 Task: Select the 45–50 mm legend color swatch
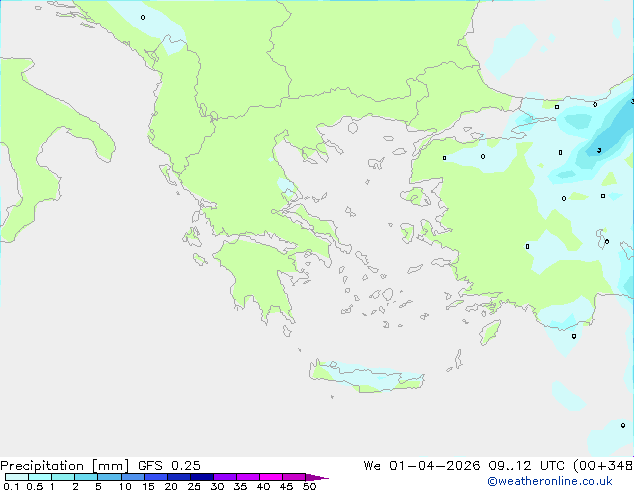[x=294, y=477]
